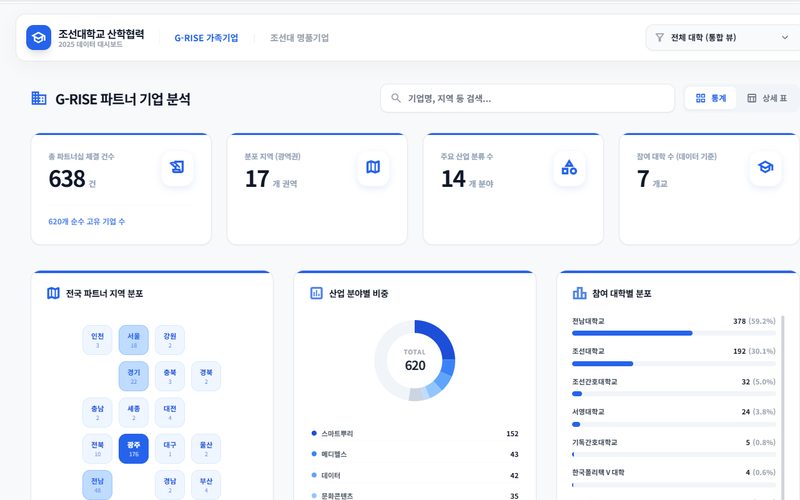Click the graduation cap icon on the 7 개교 card
This screenshot has height=500, width=800.
(765, 167)
